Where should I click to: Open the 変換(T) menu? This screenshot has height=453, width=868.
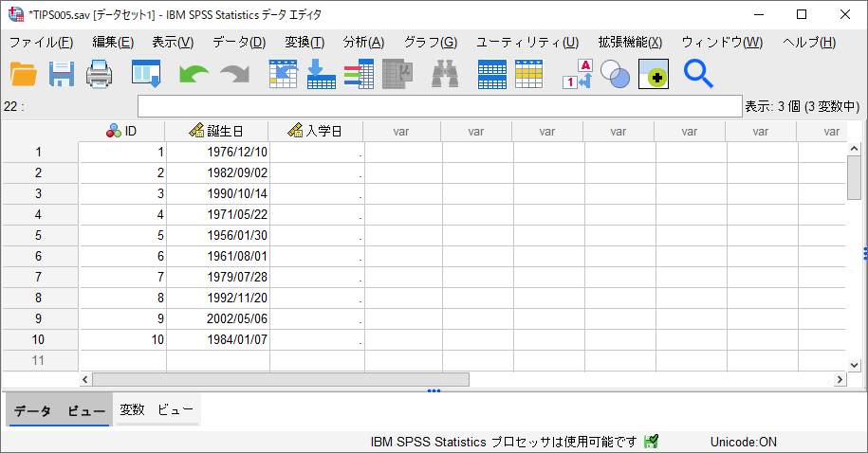click(x=305, y=42)
